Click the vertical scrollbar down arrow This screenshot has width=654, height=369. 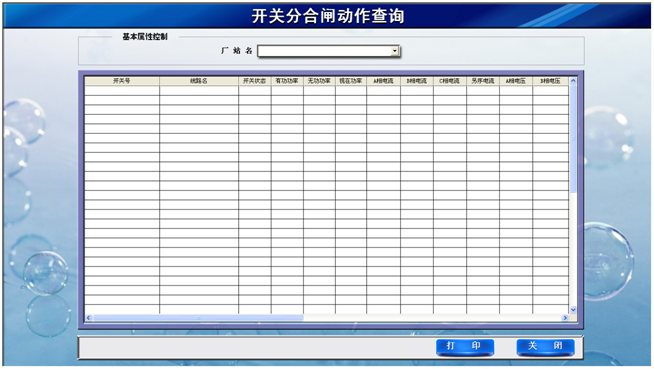(x=573, y=310)
